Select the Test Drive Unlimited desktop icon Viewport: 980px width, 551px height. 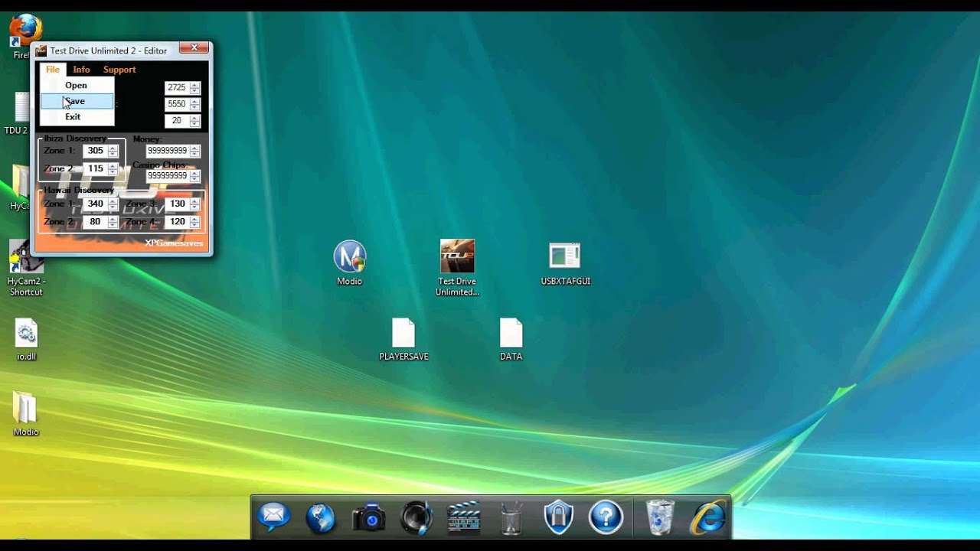click(x=457, y=257)
